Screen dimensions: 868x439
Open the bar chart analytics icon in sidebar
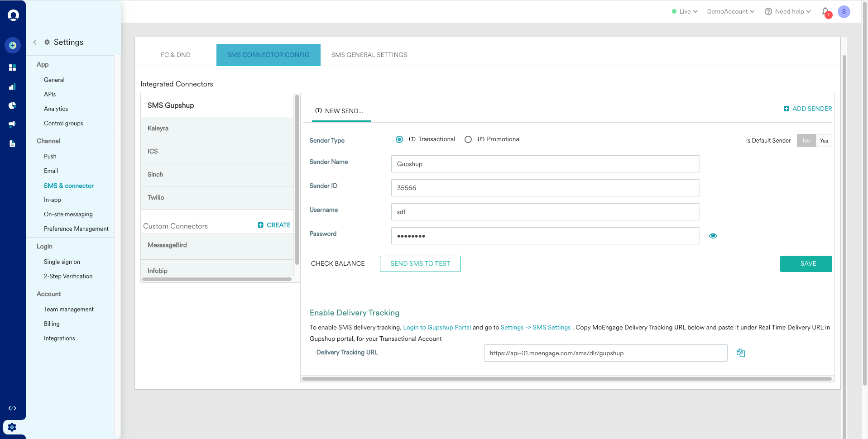pos(13,86)
